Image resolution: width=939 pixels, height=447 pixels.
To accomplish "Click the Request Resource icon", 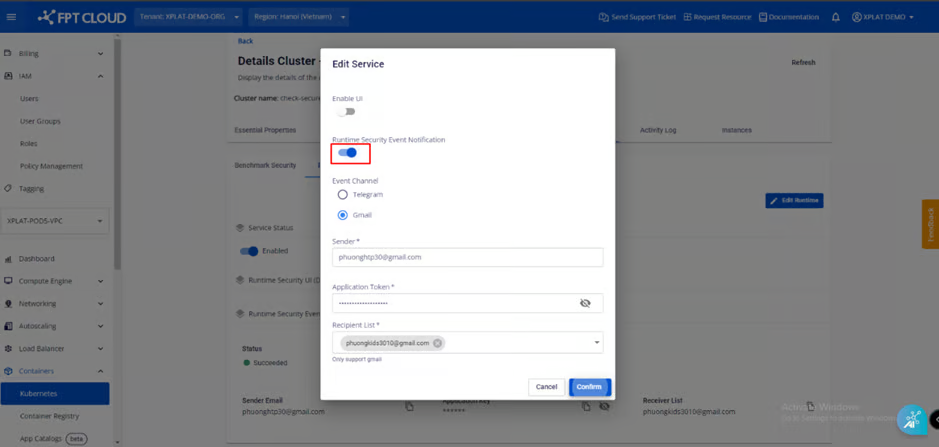I will 687,17.
